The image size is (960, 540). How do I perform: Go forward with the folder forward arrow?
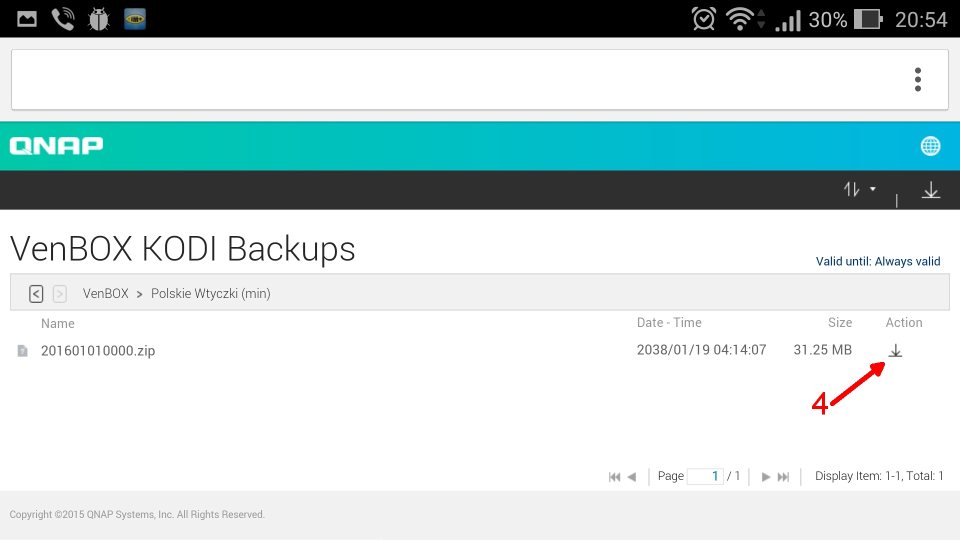pos(60,294)
